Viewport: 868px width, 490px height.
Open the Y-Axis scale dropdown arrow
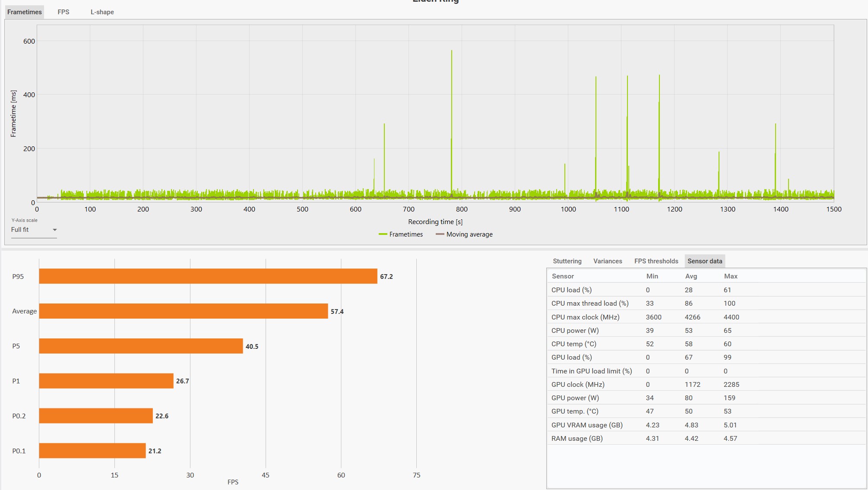(55, 230)
